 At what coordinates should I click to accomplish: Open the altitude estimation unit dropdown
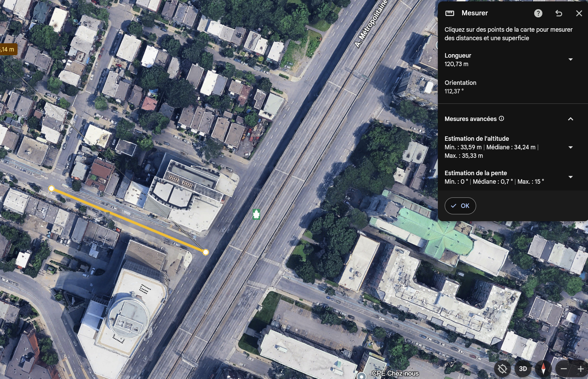570,147
